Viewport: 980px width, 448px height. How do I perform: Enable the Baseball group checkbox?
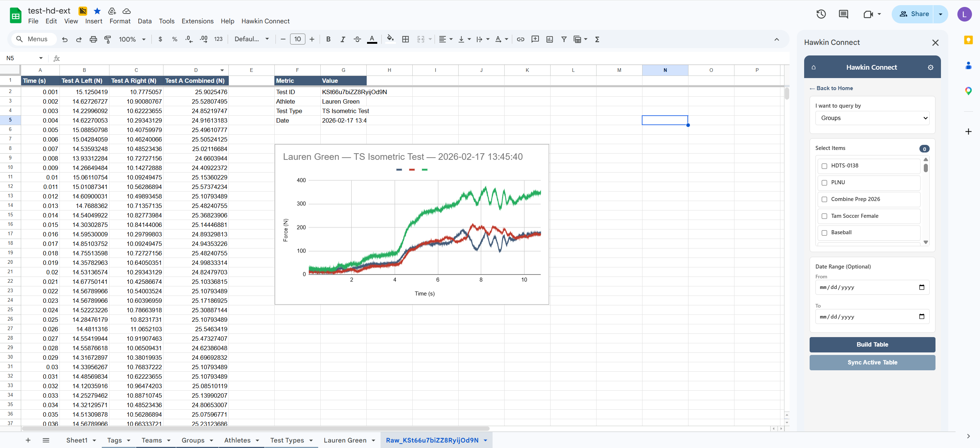825,233
